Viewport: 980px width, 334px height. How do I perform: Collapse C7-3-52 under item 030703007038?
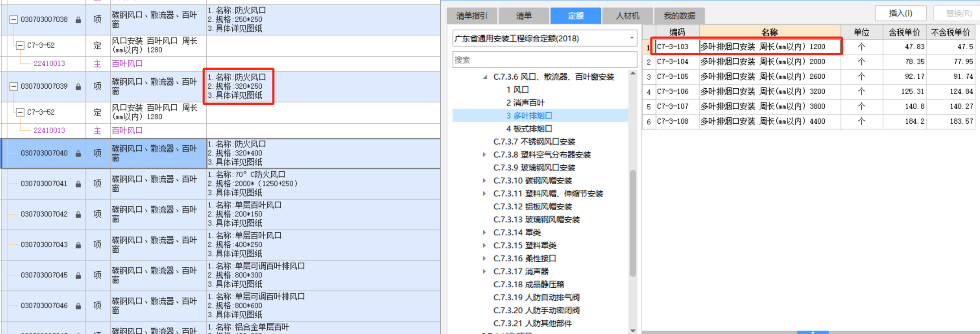(x=20, y=45)
